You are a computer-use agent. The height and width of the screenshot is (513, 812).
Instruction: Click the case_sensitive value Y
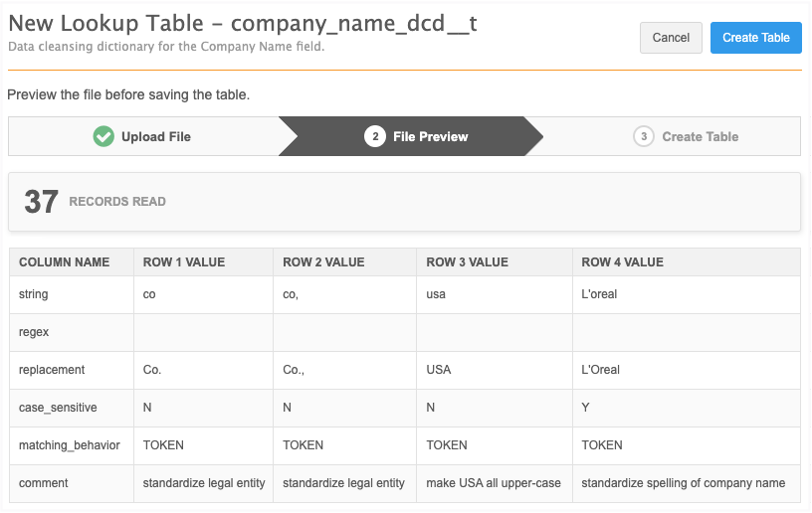pos(585,408)
